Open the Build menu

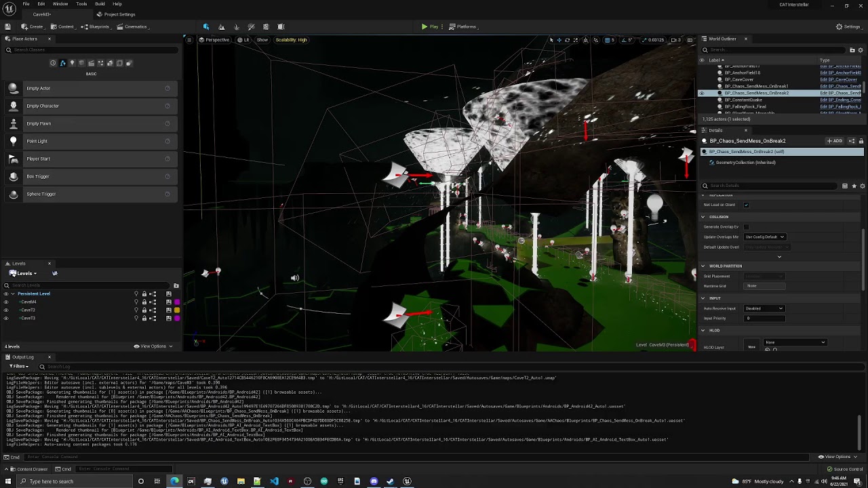tap(100, 4)
